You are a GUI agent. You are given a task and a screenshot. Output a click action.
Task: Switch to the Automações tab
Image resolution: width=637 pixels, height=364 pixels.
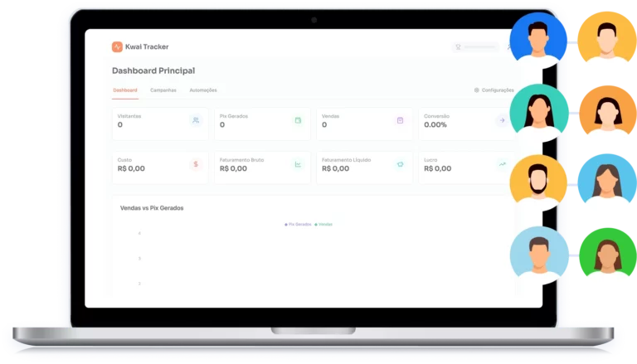(203, 90)
